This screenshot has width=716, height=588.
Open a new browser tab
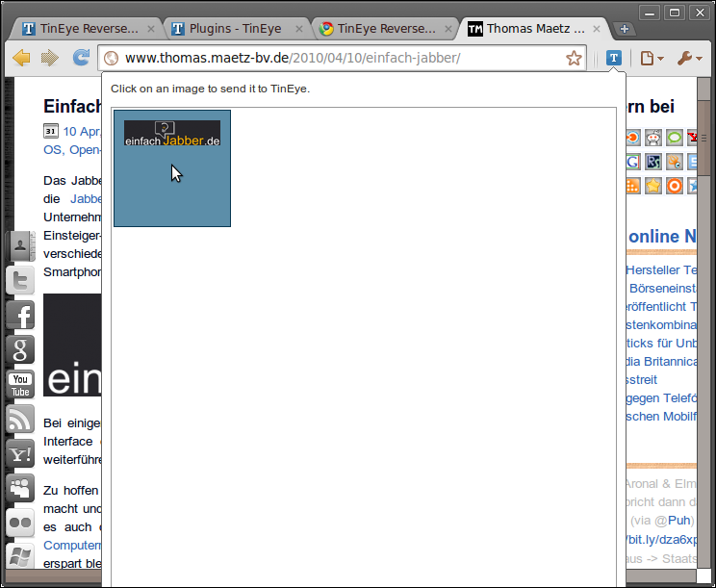pos(623,29)
